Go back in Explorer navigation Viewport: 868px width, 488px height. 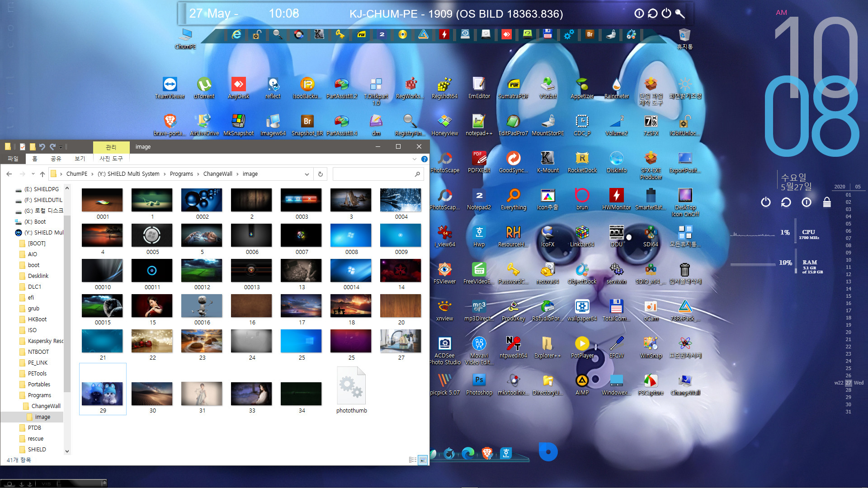pos(9,174)
